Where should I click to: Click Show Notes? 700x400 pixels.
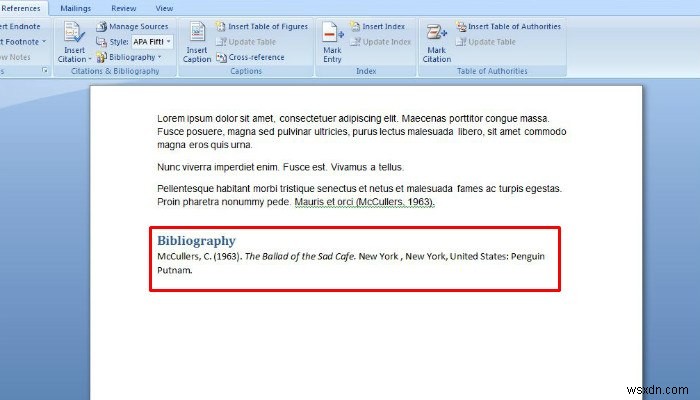click(15, 57)
